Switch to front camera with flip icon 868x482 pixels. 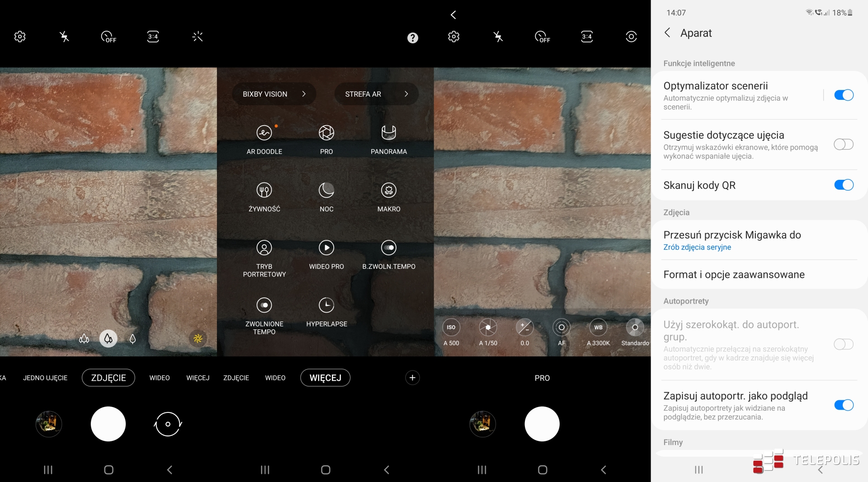(x=168, y=424)
